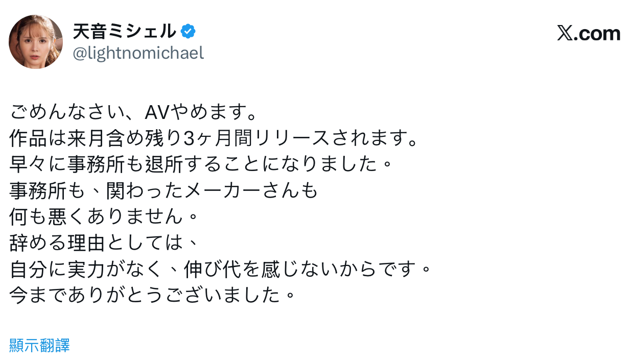Image resolution: width=634 pixels, height=364 pixels.
Task: Click the X logo icon
Action: 565,34
